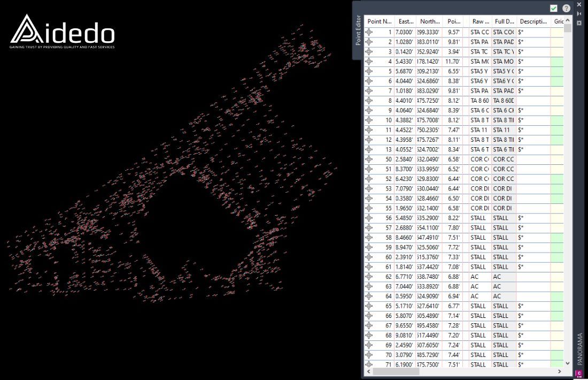Sort by the North... column header
Screen dimensions: 588x380
point(430,21)
